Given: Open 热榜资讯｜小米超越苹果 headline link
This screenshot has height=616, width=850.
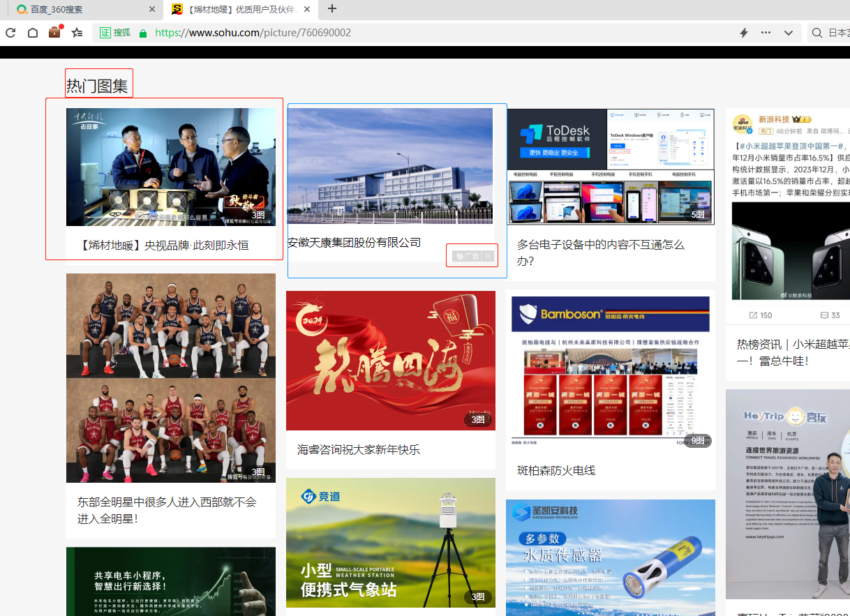Looking at the screenshot, I should coord(793,352).
